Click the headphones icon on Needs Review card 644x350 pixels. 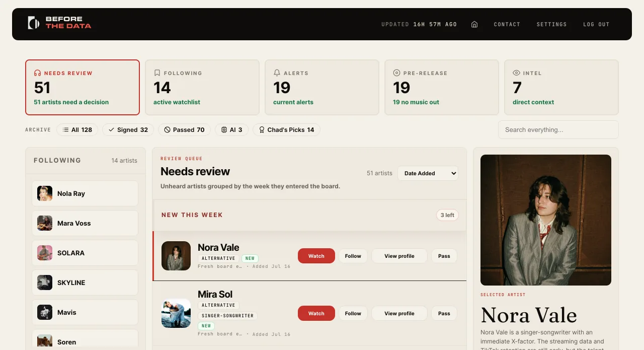tap(37, 73)
